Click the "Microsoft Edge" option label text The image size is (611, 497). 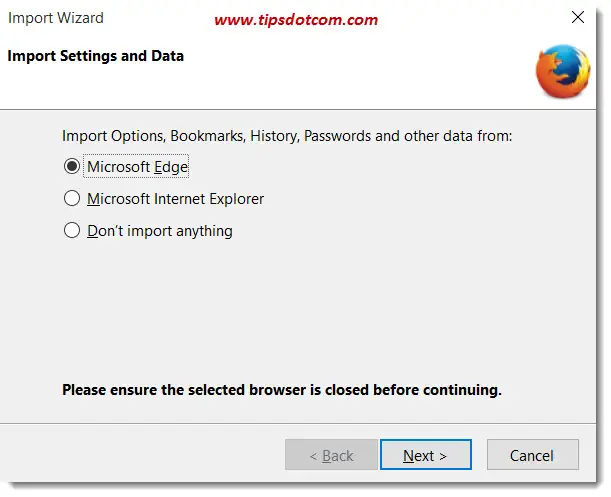point(137,167)
